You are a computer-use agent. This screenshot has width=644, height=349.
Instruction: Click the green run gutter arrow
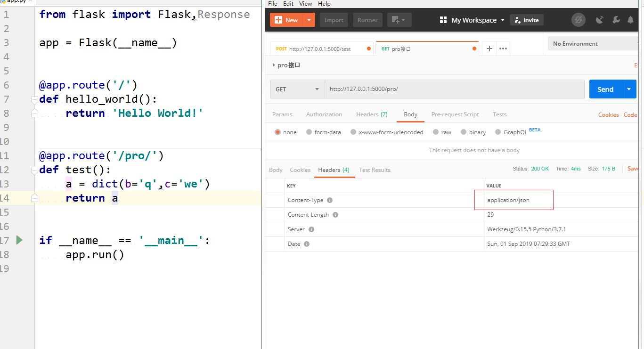point(19,240)
